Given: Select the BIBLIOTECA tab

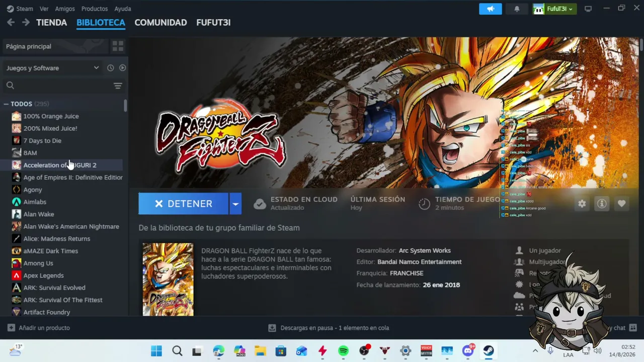Looking at the screenshot, I should 101,23.
